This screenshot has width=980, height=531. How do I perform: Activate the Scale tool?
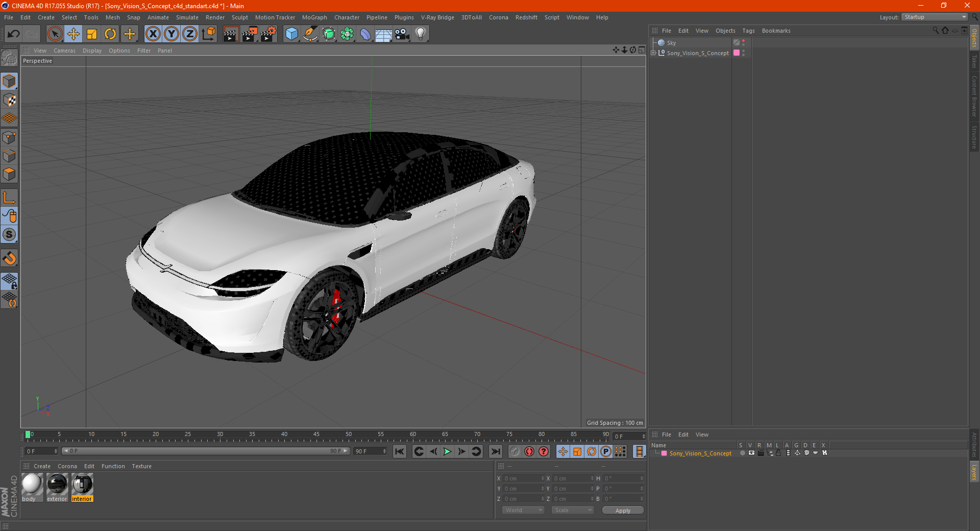click(92, 34)
